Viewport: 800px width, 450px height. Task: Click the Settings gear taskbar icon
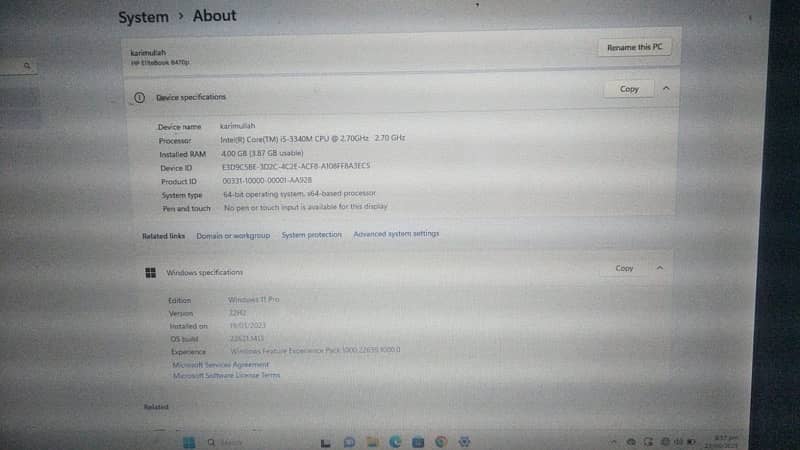[x=464, y=441]
